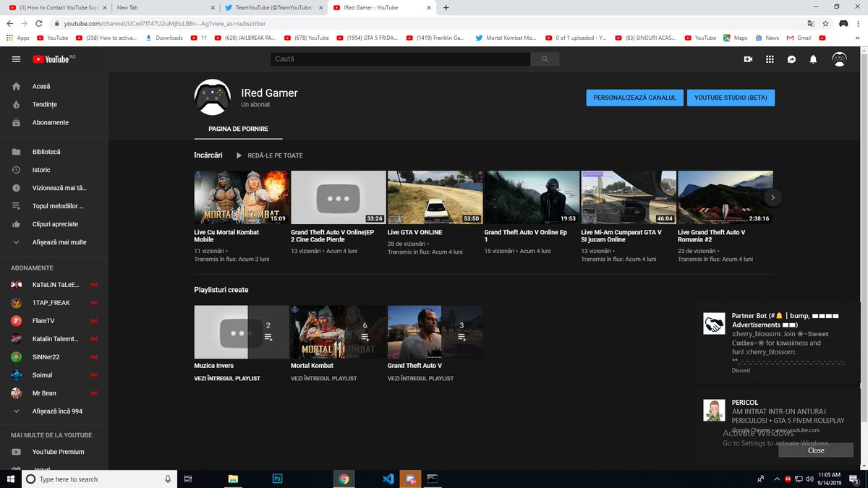Click next arrow in uploads carousel
868x488 pixels.
[773, 197]
